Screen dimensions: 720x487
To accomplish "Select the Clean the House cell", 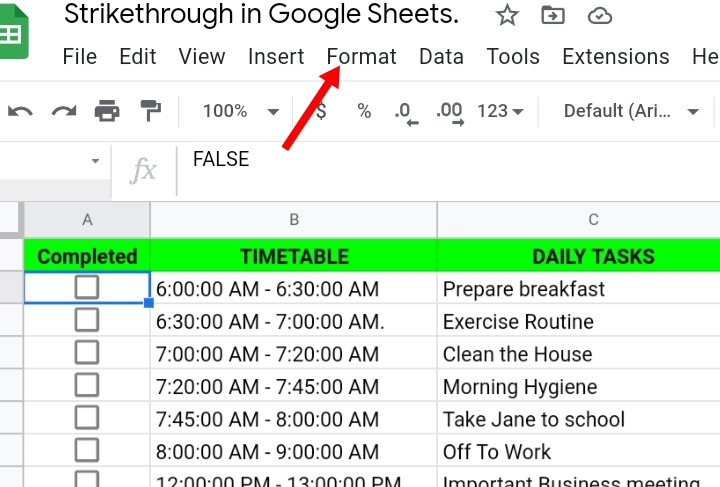I will click(x=579, y=353).
